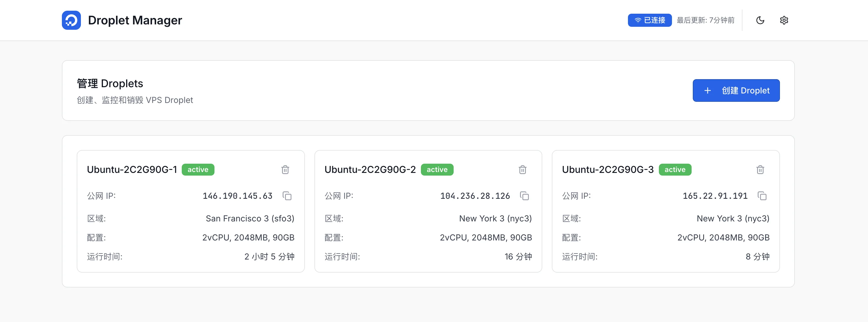
Task: Open settings gear icon
Action: pos(784,20)
